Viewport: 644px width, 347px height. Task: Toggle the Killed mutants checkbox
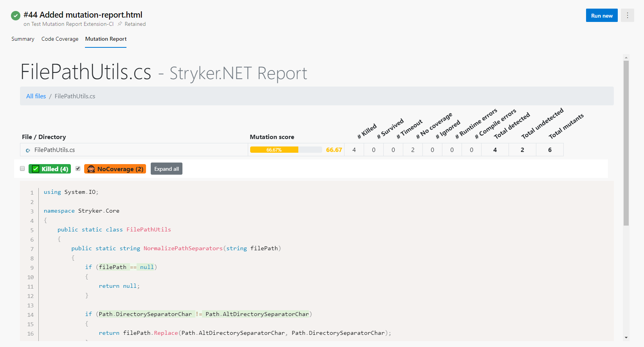(x=22, y=168)
